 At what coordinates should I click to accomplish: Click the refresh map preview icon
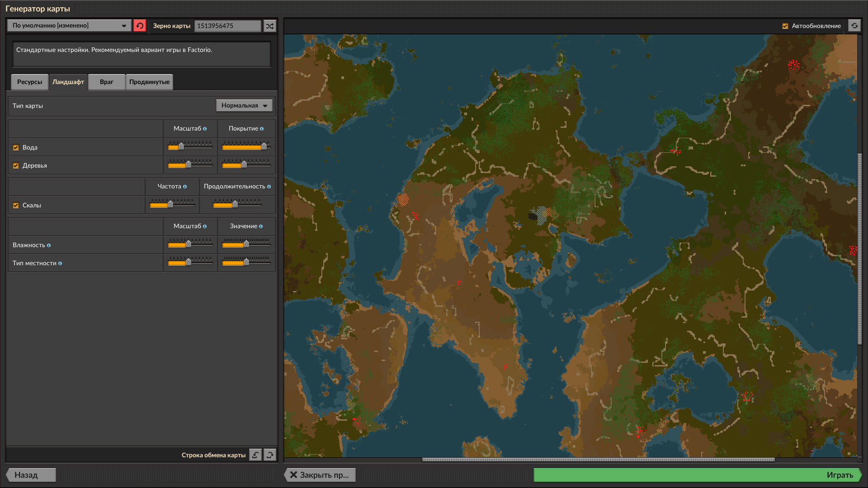pos(854,26)
